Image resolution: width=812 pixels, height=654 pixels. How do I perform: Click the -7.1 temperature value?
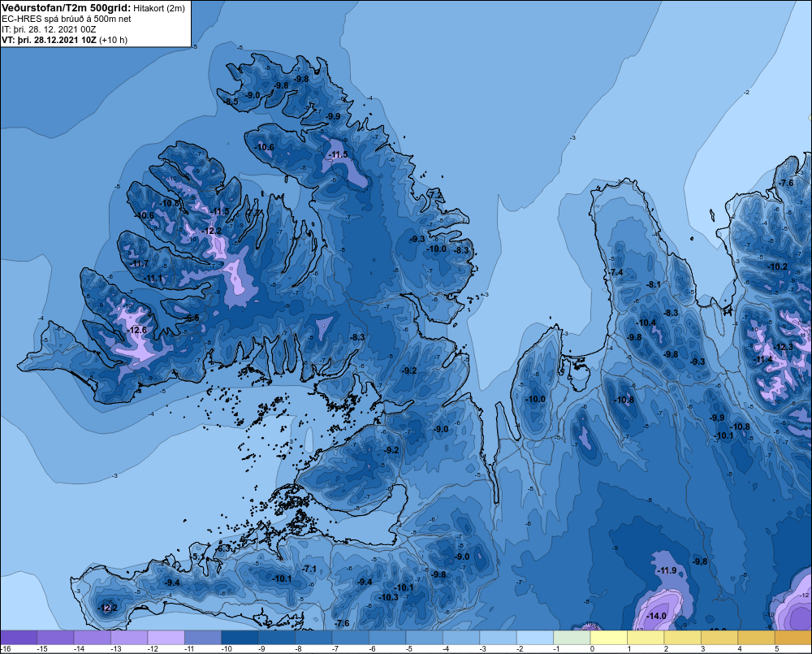click(309, 569)
